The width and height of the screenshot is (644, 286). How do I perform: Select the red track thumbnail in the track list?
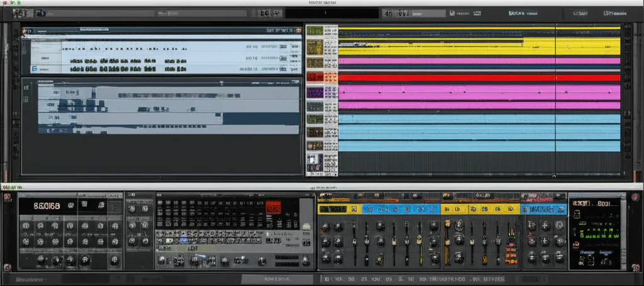315,77
